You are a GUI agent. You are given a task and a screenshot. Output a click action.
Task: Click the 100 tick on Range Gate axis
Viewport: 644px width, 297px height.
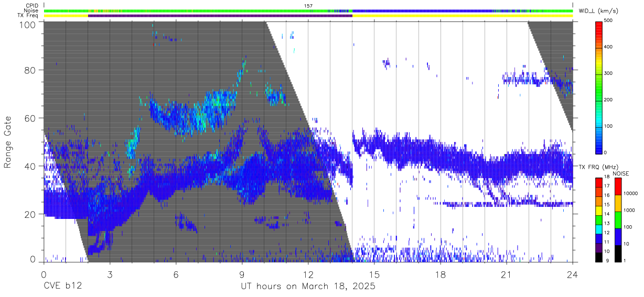[28, 24]
